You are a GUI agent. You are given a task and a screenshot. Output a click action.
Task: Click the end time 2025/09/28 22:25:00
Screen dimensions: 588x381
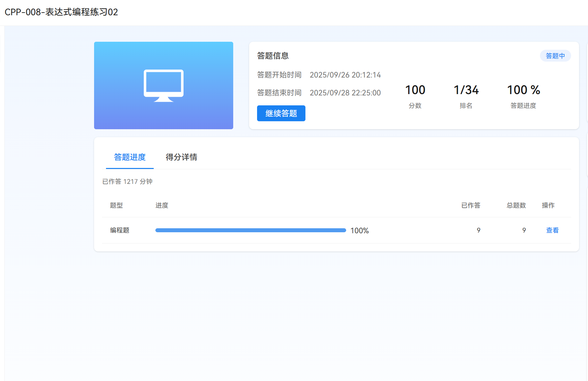click(x=345, y=93)
